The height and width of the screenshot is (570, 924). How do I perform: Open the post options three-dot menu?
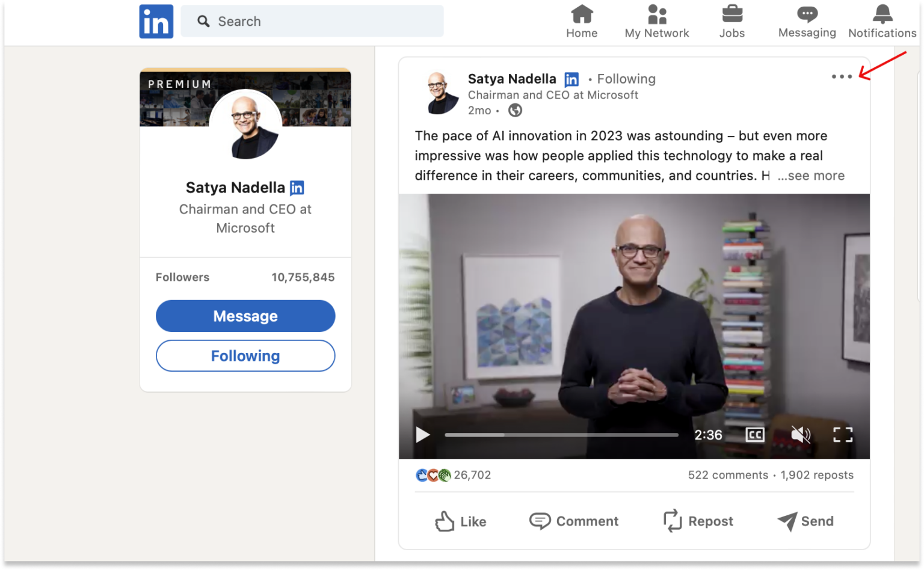(841, 77)
